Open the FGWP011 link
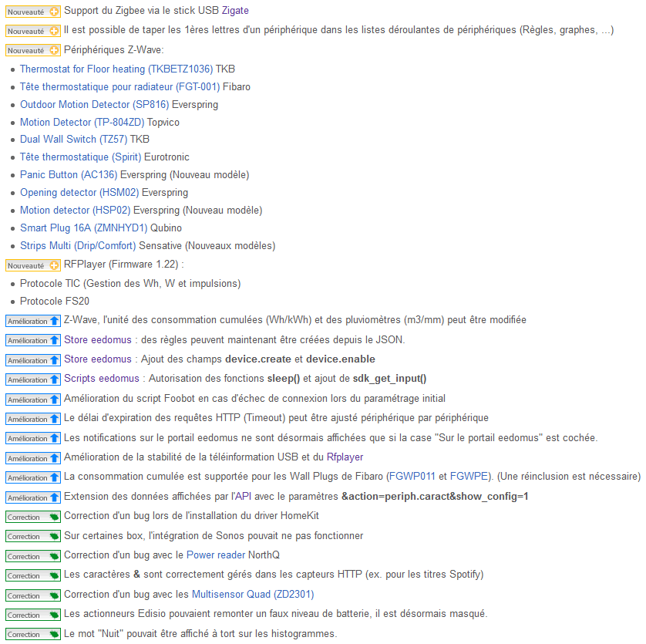Image resolution: width=646 pixels, height=644 pixels. point(412,476)
